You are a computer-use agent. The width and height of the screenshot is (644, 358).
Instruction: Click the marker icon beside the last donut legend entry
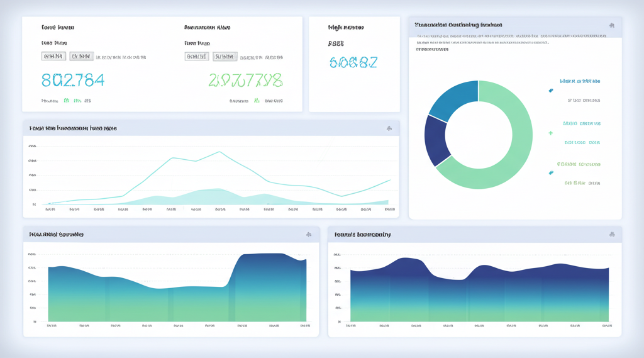click(552, 173)
